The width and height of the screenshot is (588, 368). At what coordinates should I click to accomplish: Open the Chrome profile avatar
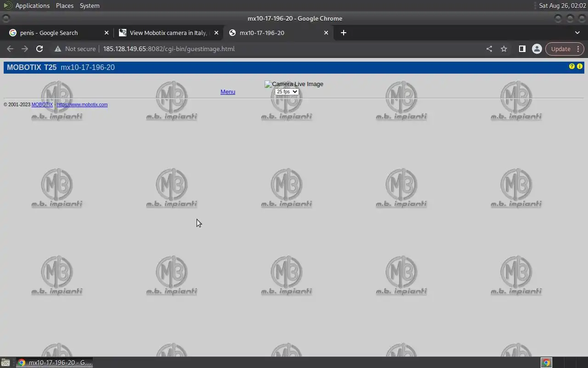[x=537, y=49]
